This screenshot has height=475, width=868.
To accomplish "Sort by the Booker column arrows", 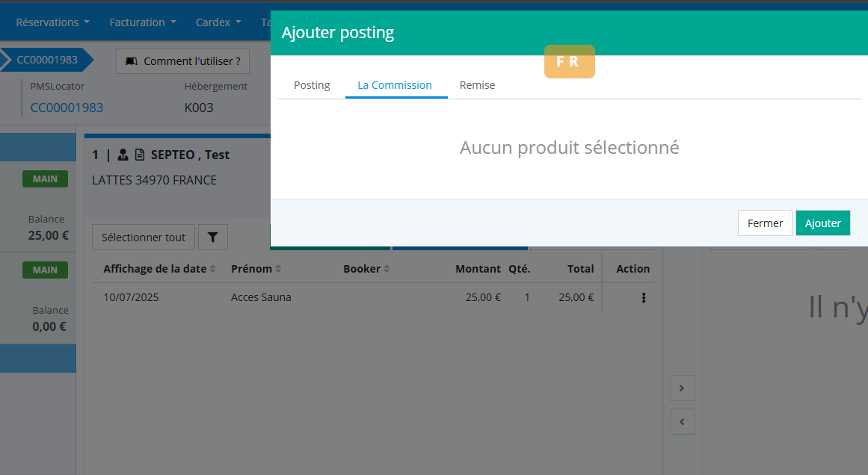I will coord(387,269).
